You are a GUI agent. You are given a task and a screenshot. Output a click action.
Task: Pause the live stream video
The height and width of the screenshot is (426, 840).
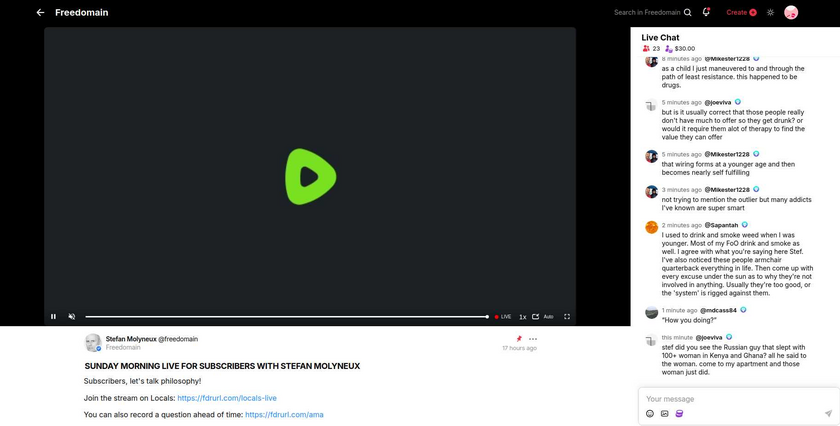click(54, 316)
